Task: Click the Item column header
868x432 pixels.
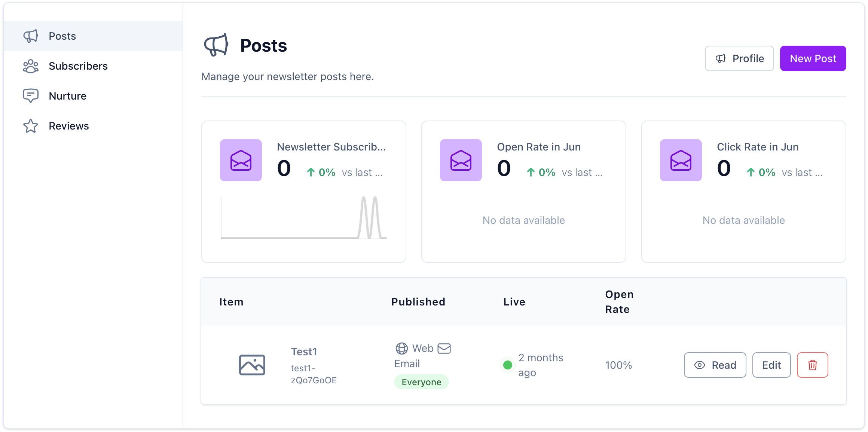Action: click(x=231, y=302)
